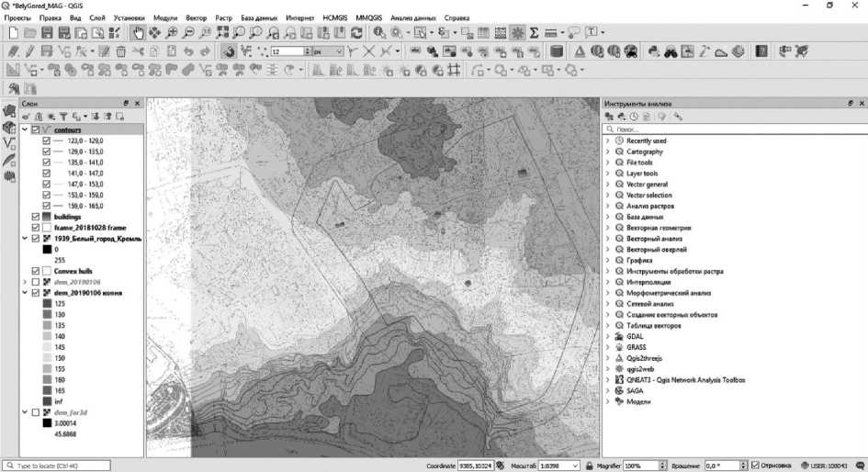Click the Undo arrow icon
868x472 pixels.
pyautogui.click(x=189, y=51)
